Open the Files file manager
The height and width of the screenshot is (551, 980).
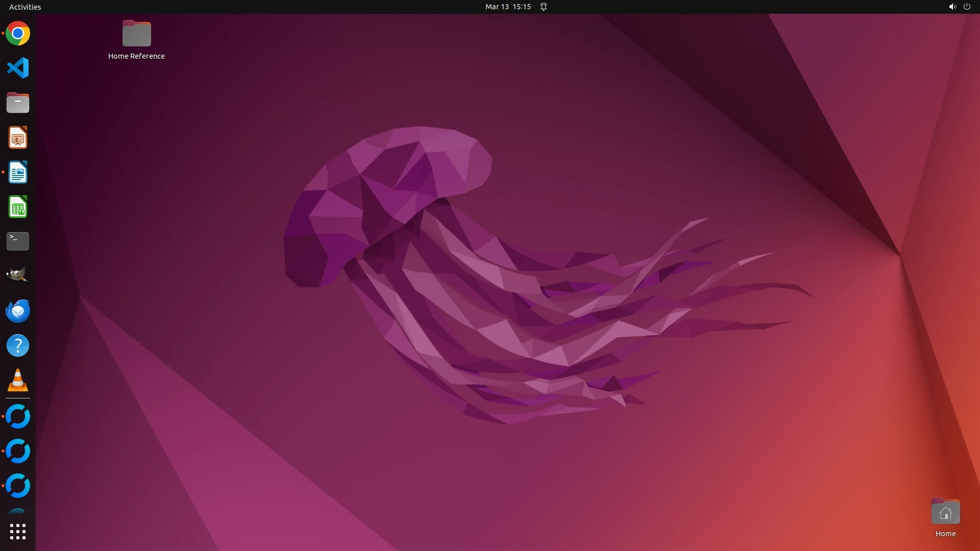point(18,103)
